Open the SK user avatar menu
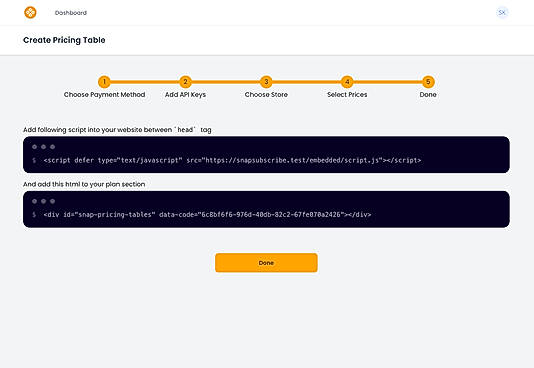Screen dimensions: 534x368 click(502, 13)
